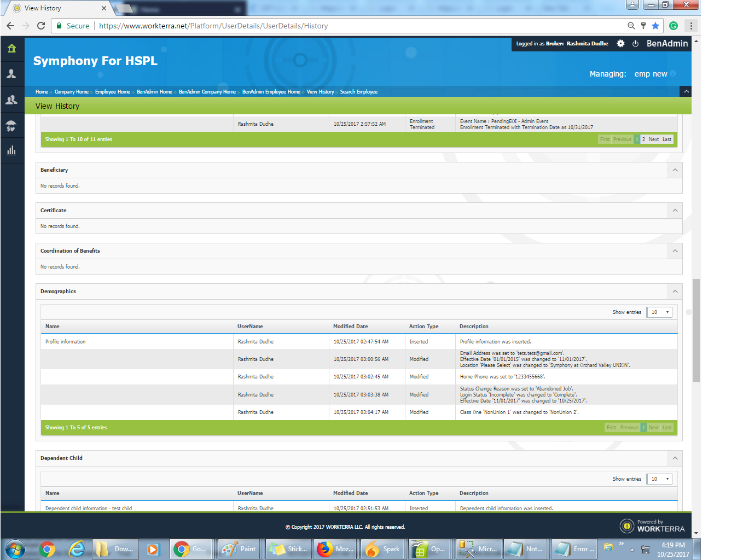The width and height of the screenshot is (743, 560).
Task: Collapse Coordination of Benefits section
Action: [x=675, y=251]
